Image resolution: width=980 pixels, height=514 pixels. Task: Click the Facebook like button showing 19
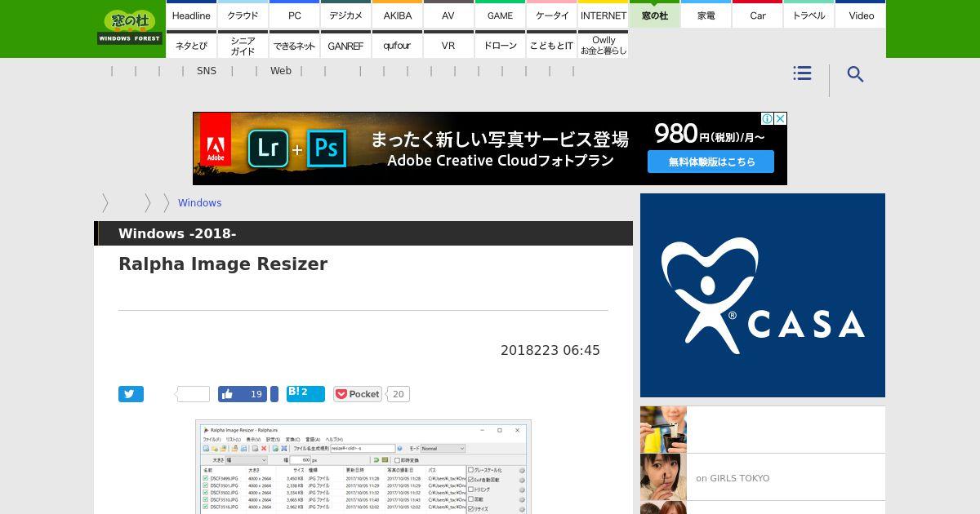tap(243, 394)
